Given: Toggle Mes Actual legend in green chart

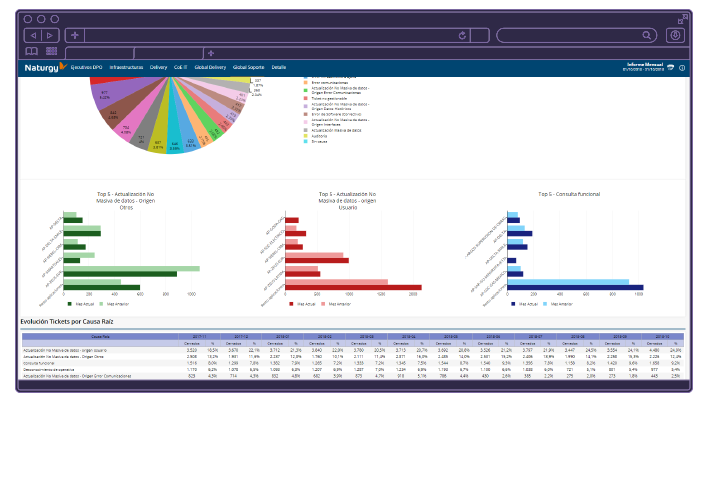Looking at the screenshot, I should (x=76, y=303).
